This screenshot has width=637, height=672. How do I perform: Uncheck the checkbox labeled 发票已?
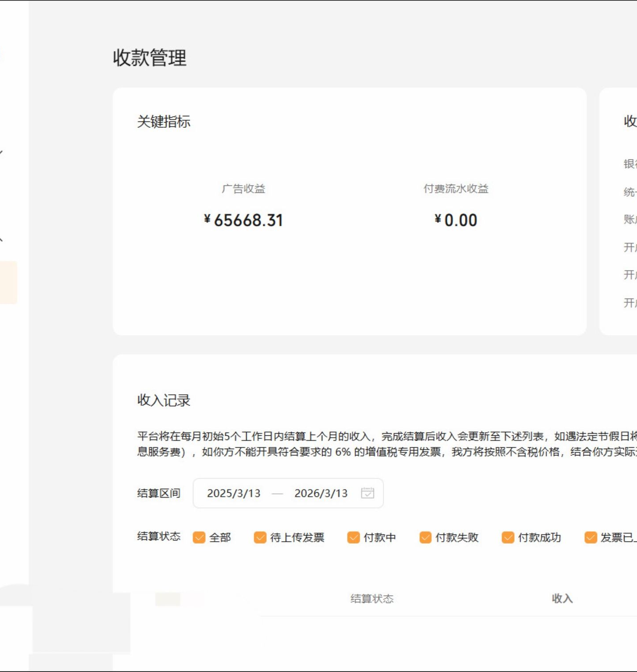(x=590, y=537)
